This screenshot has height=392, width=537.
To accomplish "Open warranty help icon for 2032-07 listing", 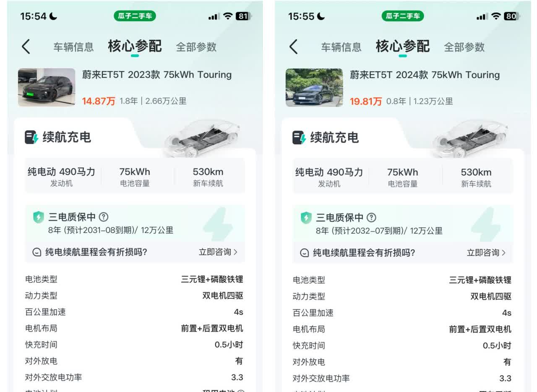I will (371, 217).
